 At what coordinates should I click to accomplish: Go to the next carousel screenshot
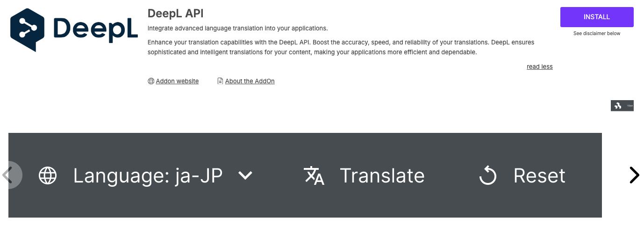pyautogui.click(x=634, y=175)
